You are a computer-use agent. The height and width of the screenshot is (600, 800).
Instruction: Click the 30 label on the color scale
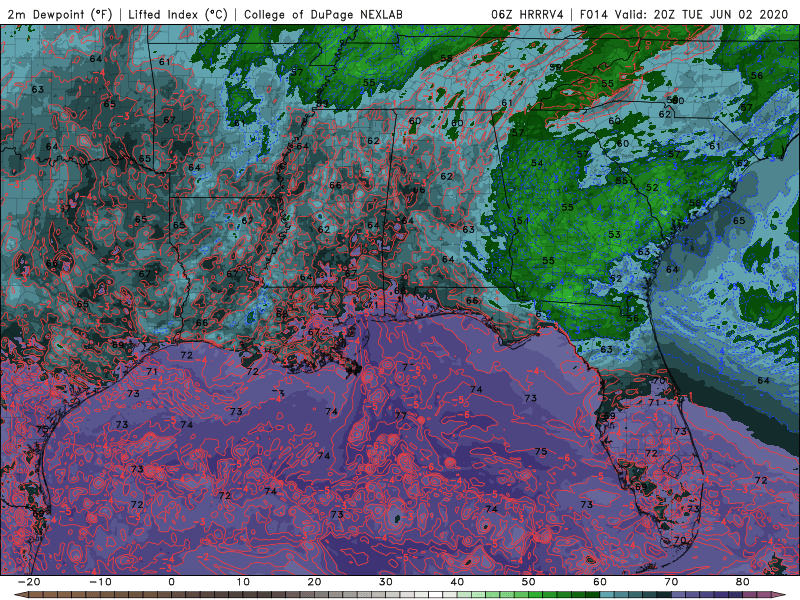[x=386, y=582]
